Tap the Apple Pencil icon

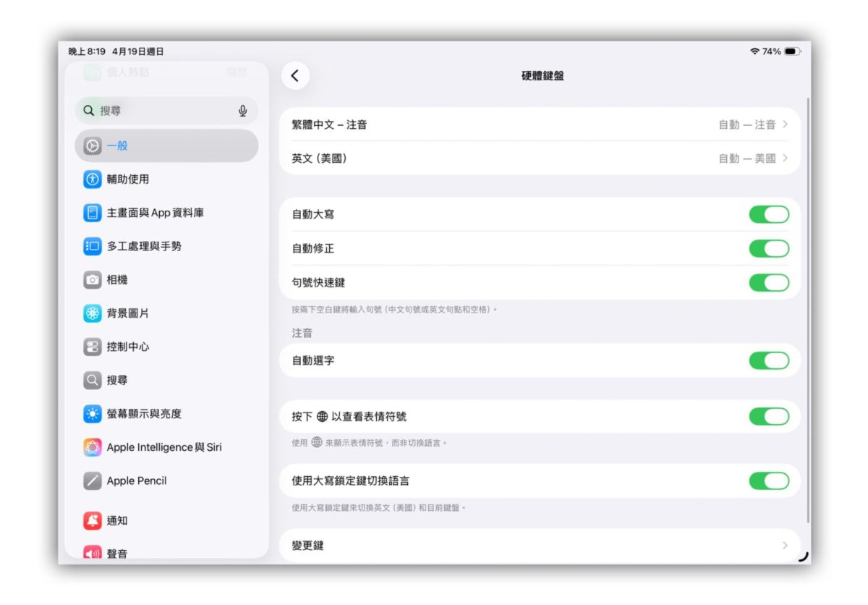coord(93,481)
